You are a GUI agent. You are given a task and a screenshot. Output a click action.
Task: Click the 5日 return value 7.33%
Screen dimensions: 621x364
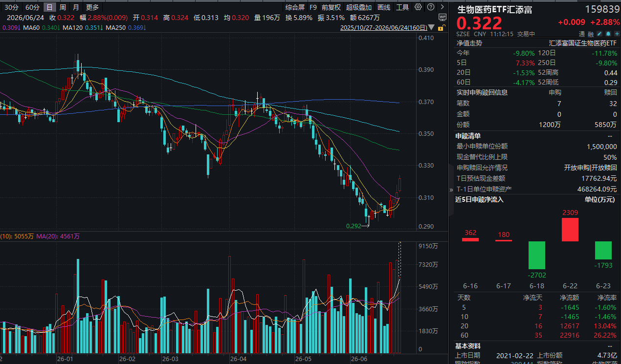coord(525,63)
